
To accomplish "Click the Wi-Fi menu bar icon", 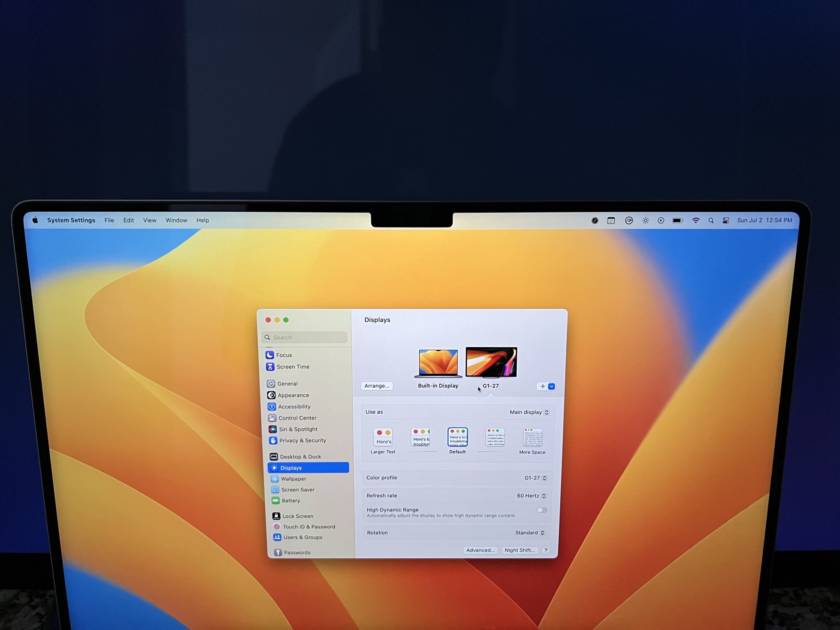I will [x=696, y=220].
